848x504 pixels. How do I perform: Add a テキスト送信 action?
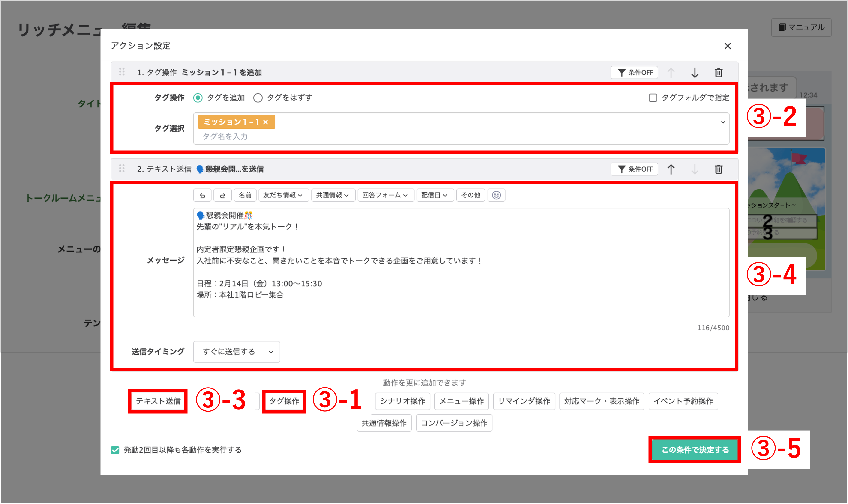pos(158,401)
